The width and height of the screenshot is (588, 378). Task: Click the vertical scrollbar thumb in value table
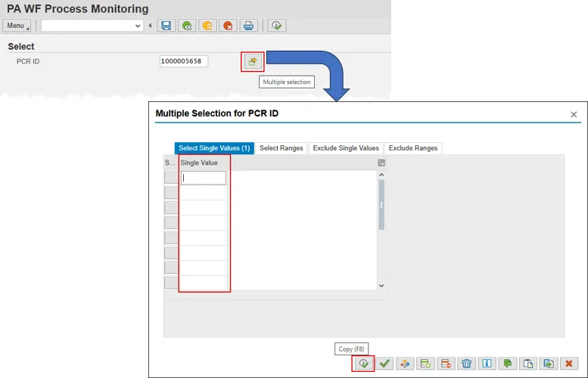click(x=381, y=205)
